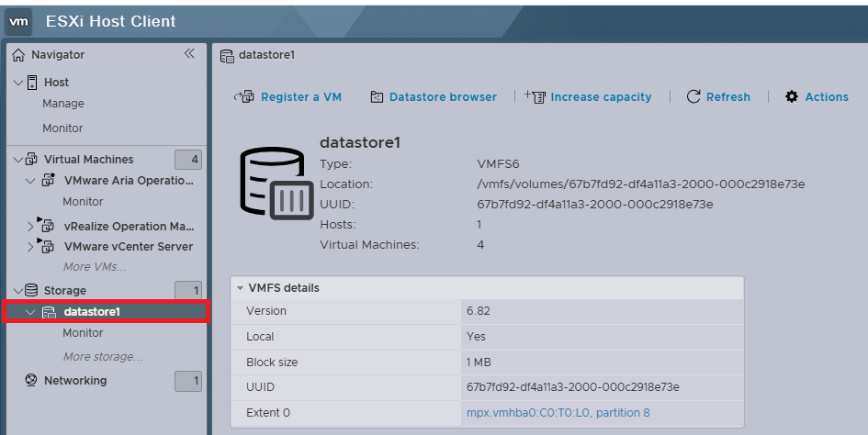This screenshot has height=435, width=868.
Task: Click the Actions gear icon
Action: (792, 97)
